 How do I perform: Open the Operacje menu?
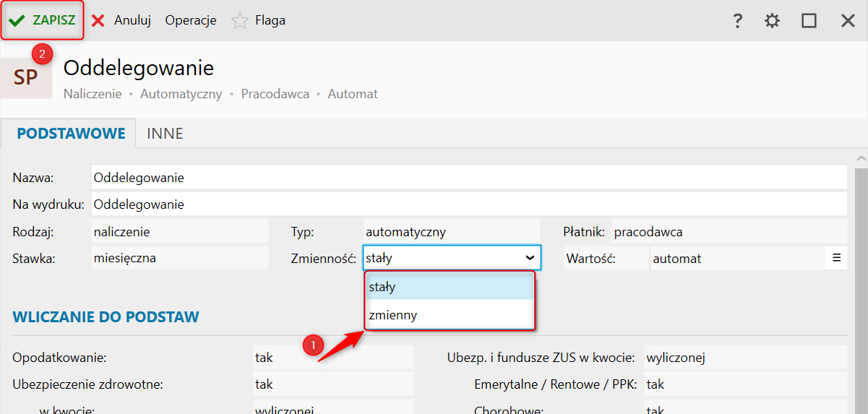(x=191, y=20)
